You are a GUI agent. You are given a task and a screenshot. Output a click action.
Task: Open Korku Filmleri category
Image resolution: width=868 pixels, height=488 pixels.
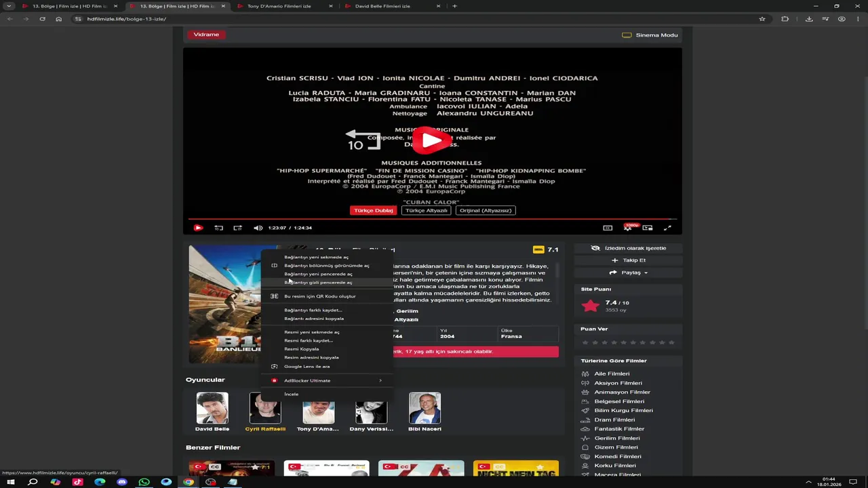point(615,466)
